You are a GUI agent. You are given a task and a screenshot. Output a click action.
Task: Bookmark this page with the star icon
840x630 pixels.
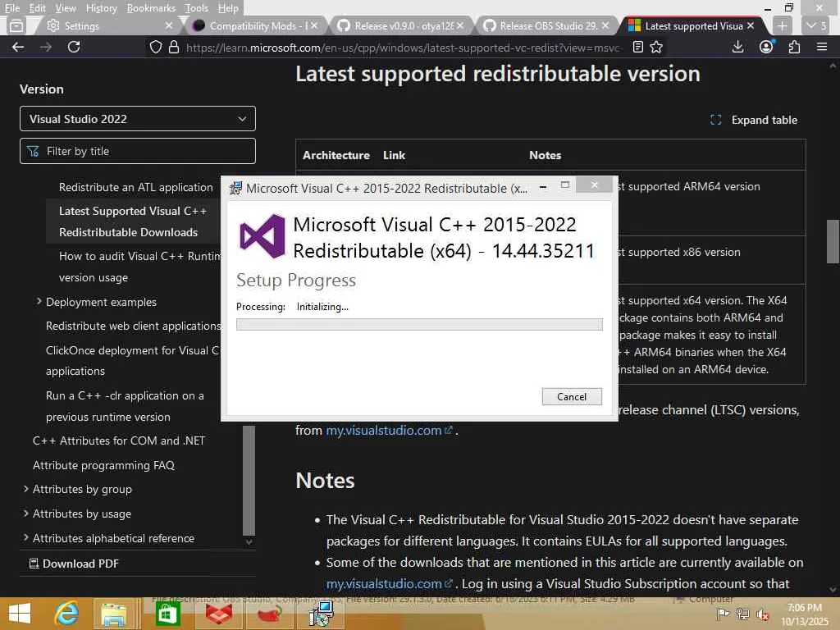coord(656,47)
